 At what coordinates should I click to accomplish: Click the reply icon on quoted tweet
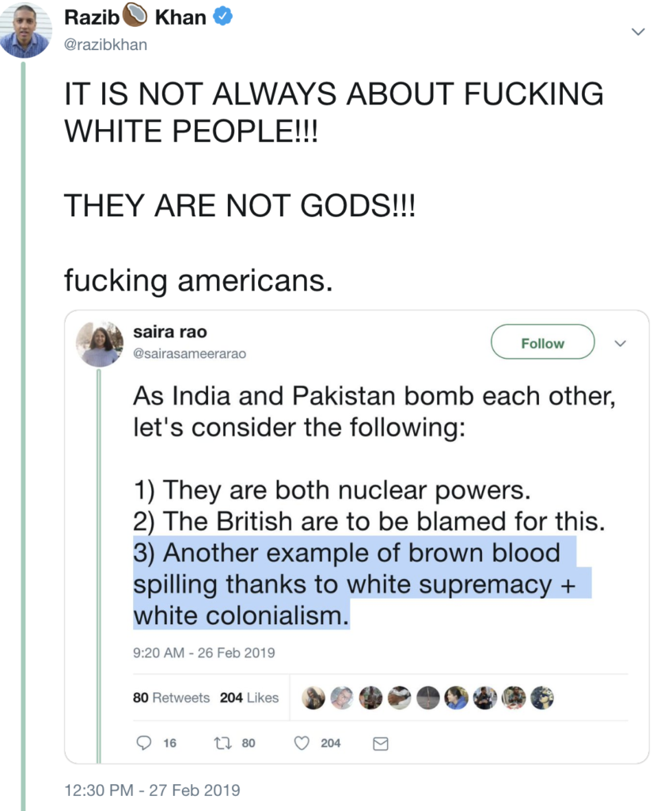pyautogui.click(x=144, y=743)
